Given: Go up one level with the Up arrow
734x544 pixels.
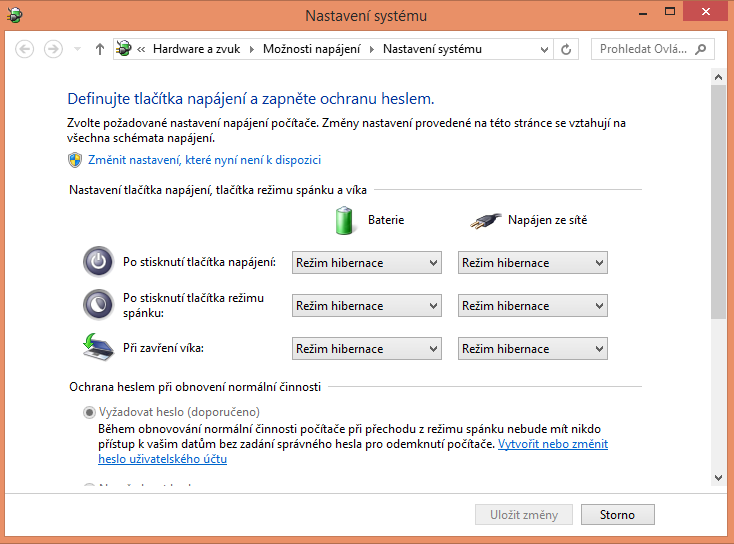Looking at the screenshot, I should click(x=99, y=49).
